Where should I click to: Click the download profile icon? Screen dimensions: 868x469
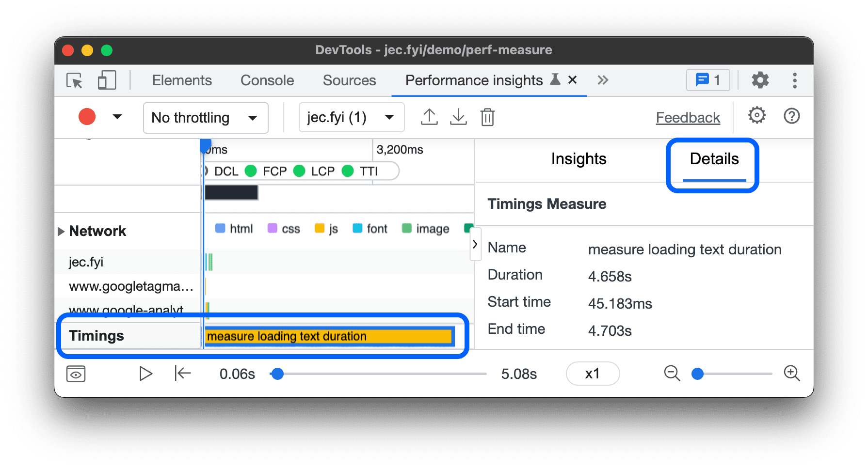click(458, 117)
